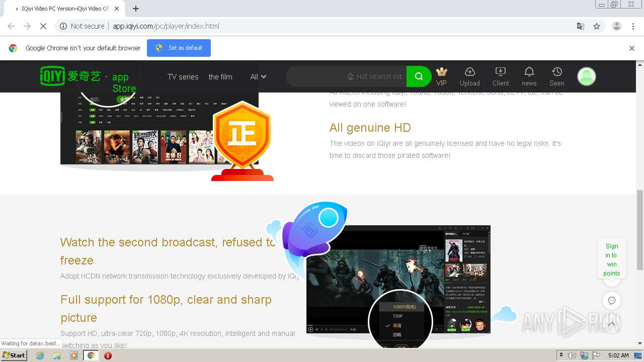
Task: Click the volume tray icon
Action: [x=572, y=355]
